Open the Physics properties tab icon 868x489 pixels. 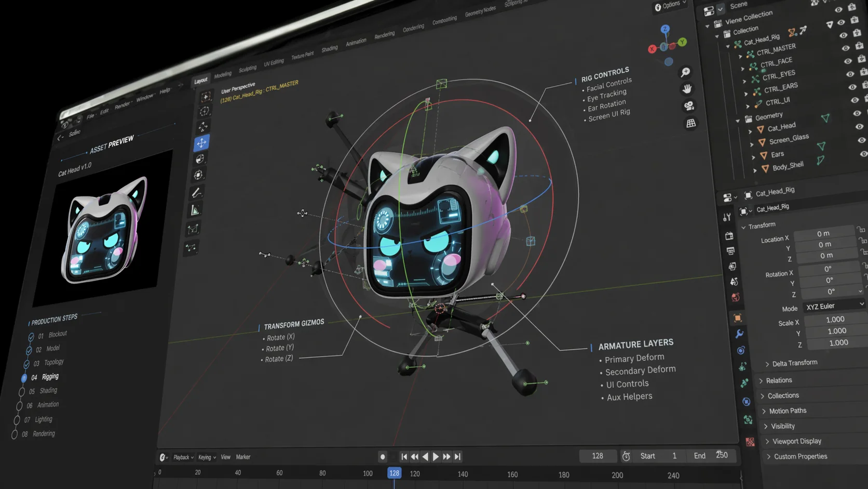coord(741,350)
